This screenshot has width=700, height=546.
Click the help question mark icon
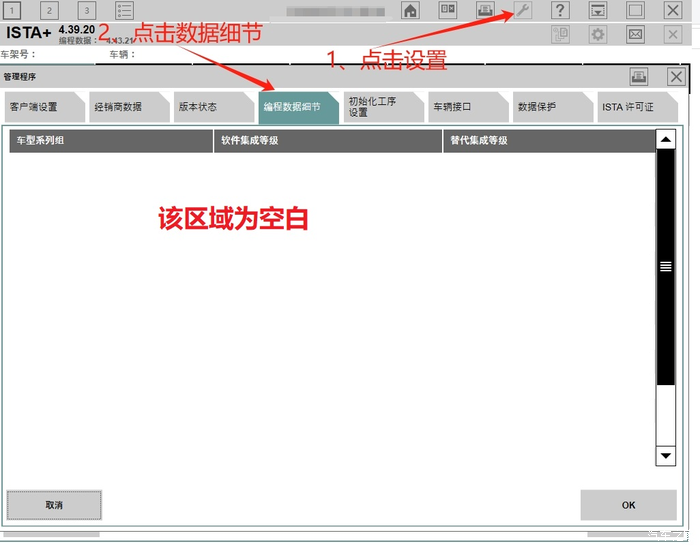[x=560, y=10]
